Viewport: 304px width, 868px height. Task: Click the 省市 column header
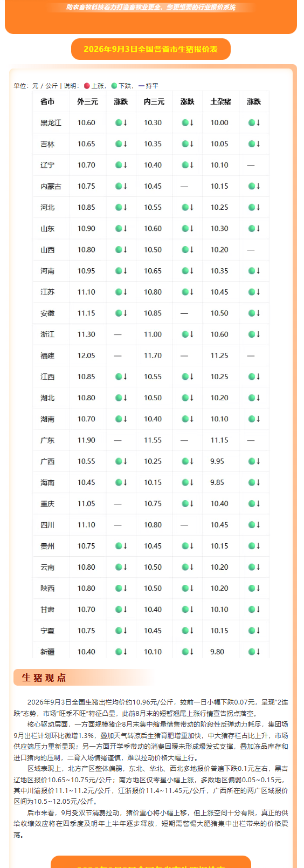47,101
